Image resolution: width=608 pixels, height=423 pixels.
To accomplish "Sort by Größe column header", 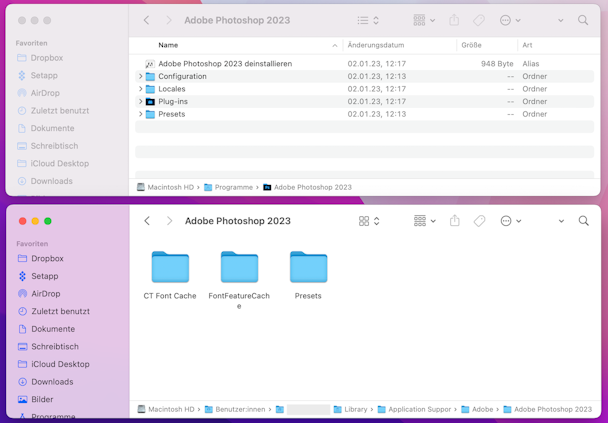I will pos(471,45).
